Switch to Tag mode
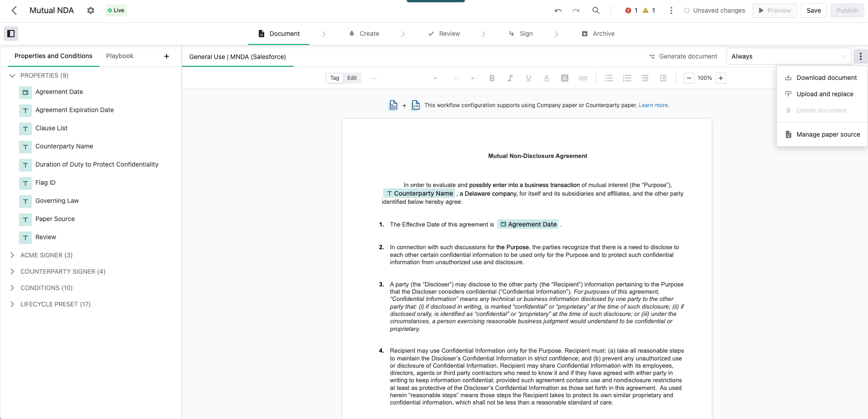Viewport: 868px width, 419px height. tap(335, 78)
